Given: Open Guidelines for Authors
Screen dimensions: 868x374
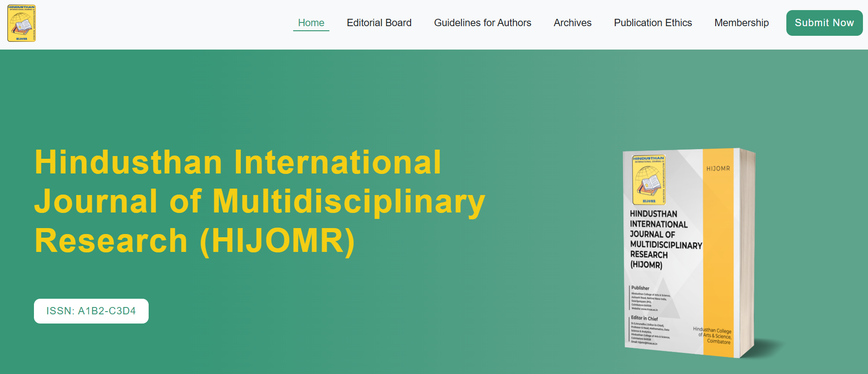Looking at the screenshot, I should 482,23.
